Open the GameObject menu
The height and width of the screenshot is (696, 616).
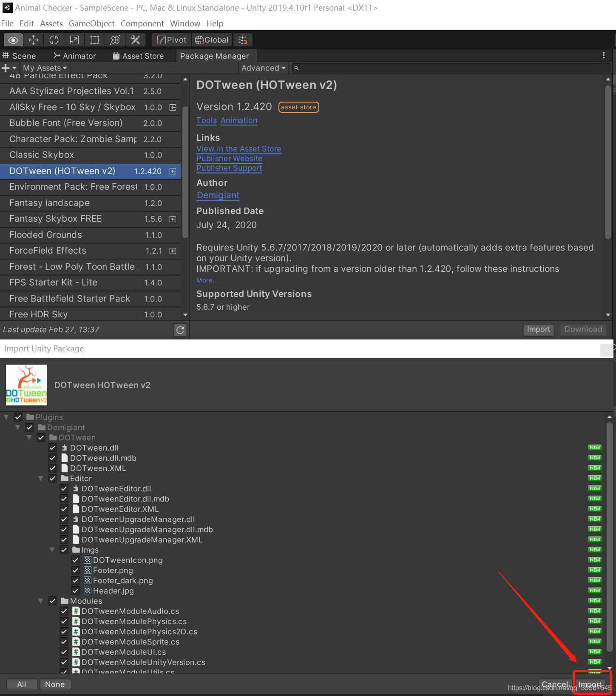(x=92, y=23)
